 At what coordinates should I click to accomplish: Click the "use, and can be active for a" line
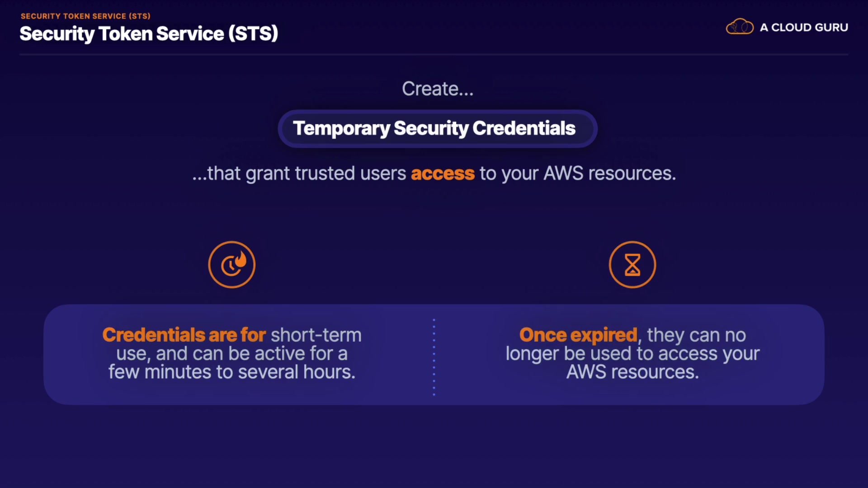click(x=232, y=354)
